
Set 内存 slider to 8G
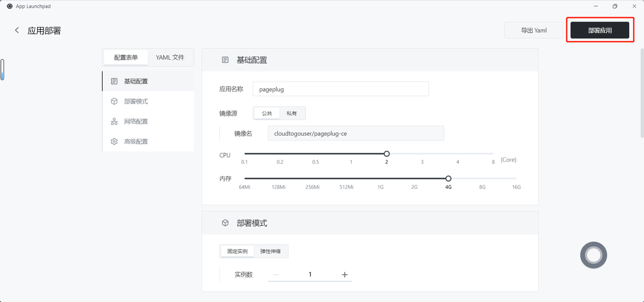(x=482, y=178)
